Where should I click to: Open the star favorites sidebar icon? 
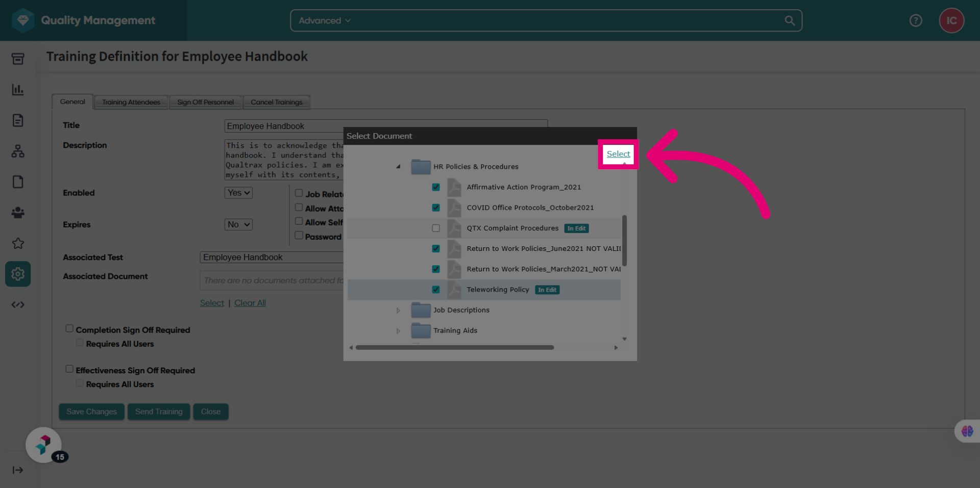click(18, 243)
